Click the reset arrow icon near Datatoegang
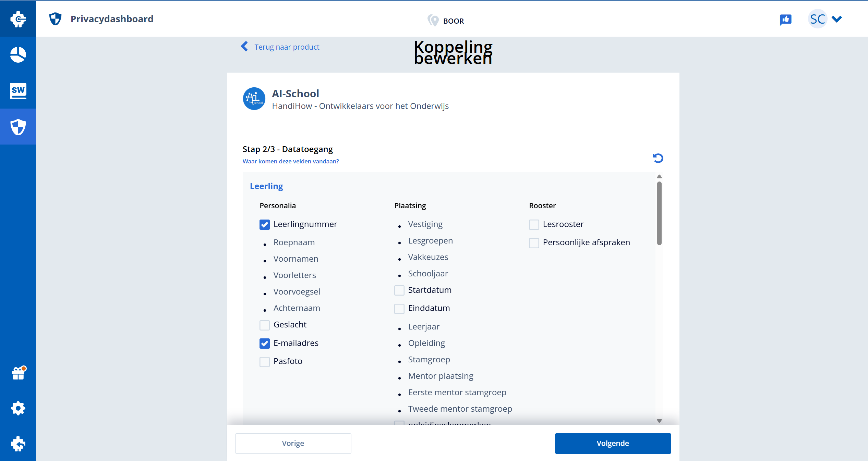 [658, 158]
